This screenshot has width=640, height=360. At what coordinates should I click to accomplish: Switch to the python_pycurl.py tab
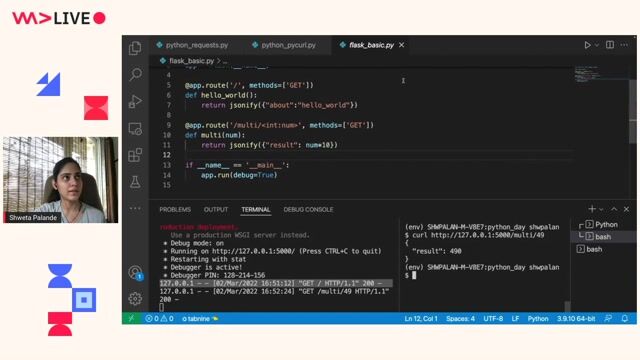click(x=284, y=45)
